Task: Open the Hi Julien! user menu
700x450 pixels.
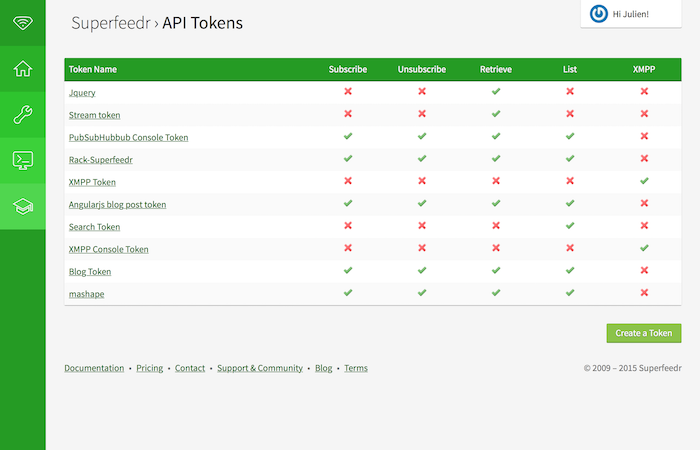Action: point(631,14)
